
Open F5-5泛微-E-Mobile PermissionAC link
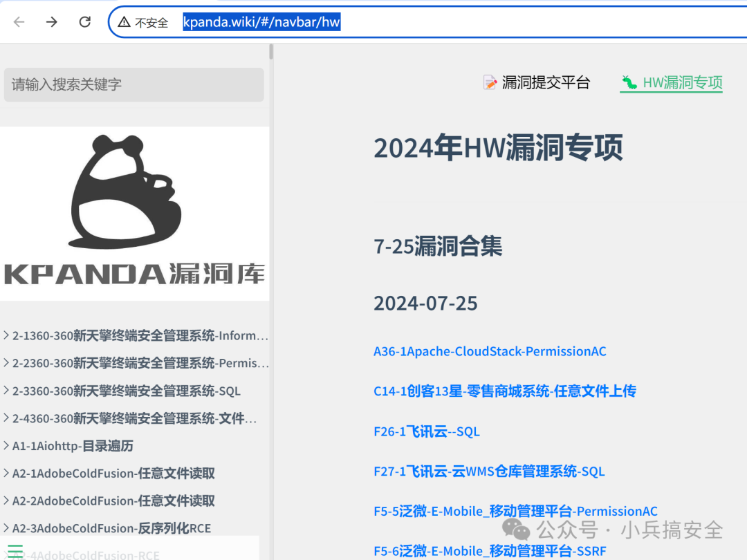515,512
